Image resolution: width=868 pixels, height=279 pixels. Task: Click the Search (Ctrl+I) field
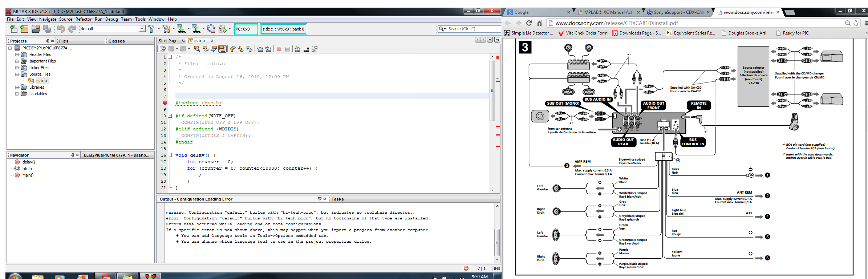coord(473,29)
